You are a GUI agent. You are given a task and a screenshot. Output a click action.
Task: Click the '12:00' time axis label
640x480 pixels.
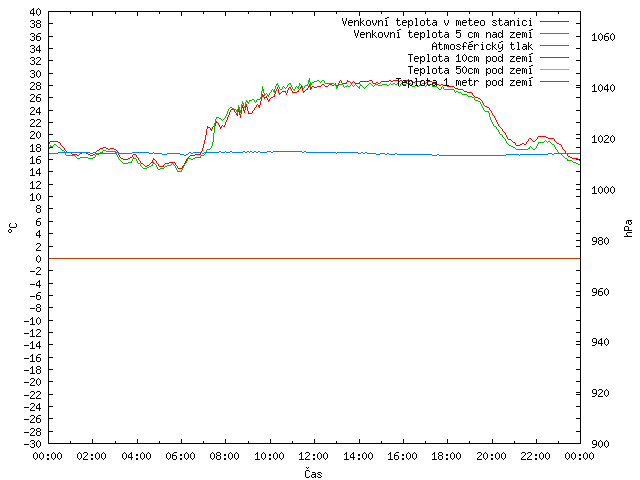click(x=313, y=456)
